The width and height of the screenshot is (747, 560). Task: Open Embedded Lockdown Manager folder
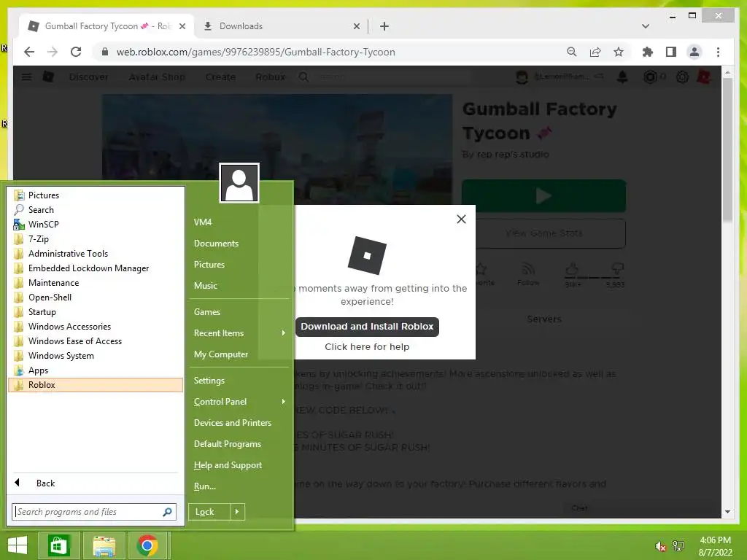(96, 268)
